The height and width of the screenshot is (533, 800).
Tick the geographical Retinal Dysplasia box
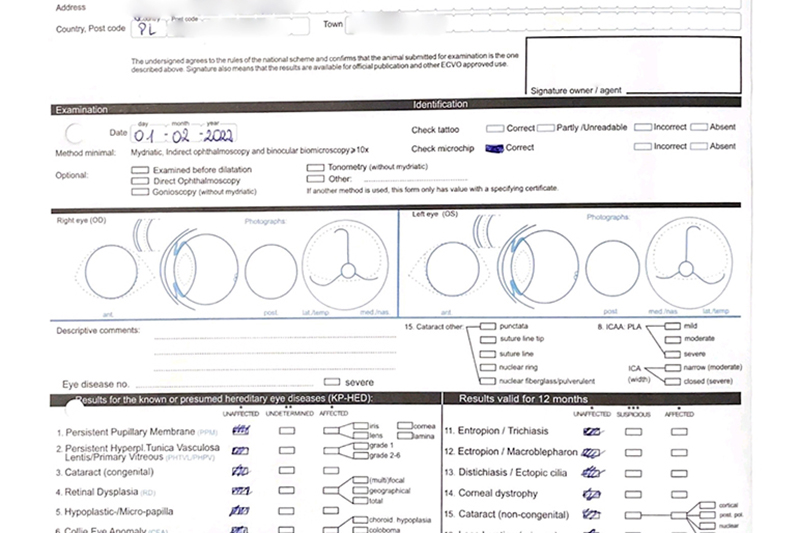coord(361,491)
